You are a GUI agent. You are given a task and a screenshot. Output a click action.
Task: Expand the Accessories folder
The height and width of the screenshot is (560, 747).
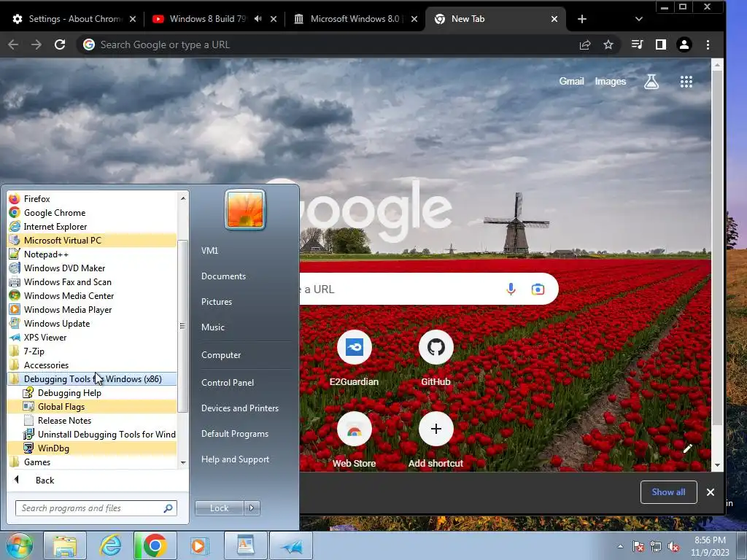(92, 365)
